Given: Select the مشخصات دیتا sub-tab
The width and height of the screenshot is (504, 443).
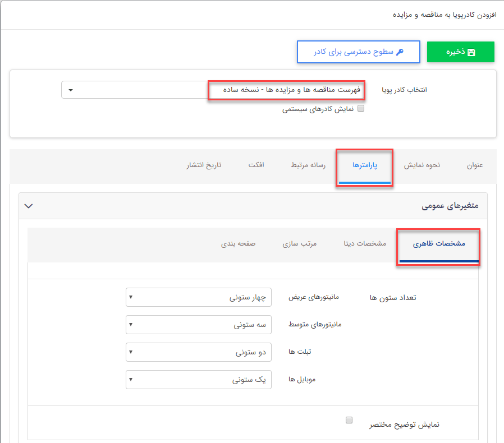Looking at the screenshot, I should click(x=365, y=244).
